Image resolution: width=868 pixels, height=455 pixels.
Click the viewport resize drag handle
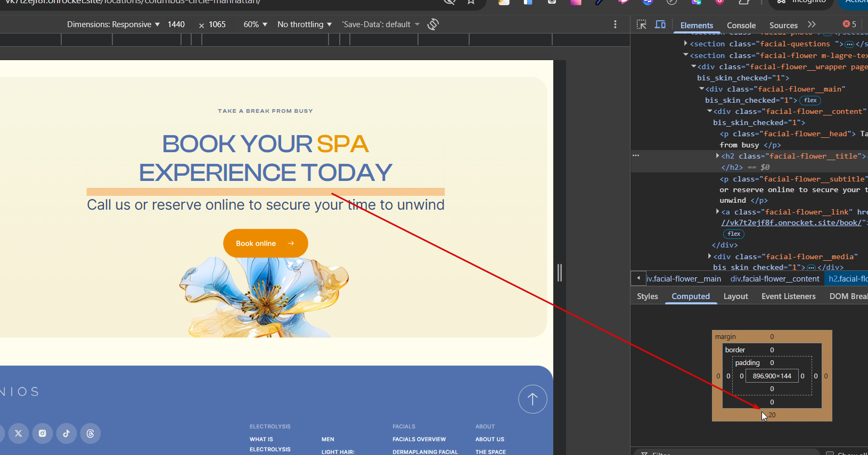tap(559, 273)
